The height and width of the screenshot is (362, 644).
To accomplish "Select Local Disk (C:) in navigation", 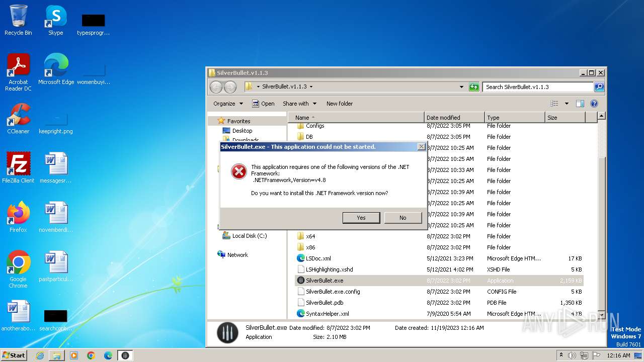I will (x=249, y=236).
